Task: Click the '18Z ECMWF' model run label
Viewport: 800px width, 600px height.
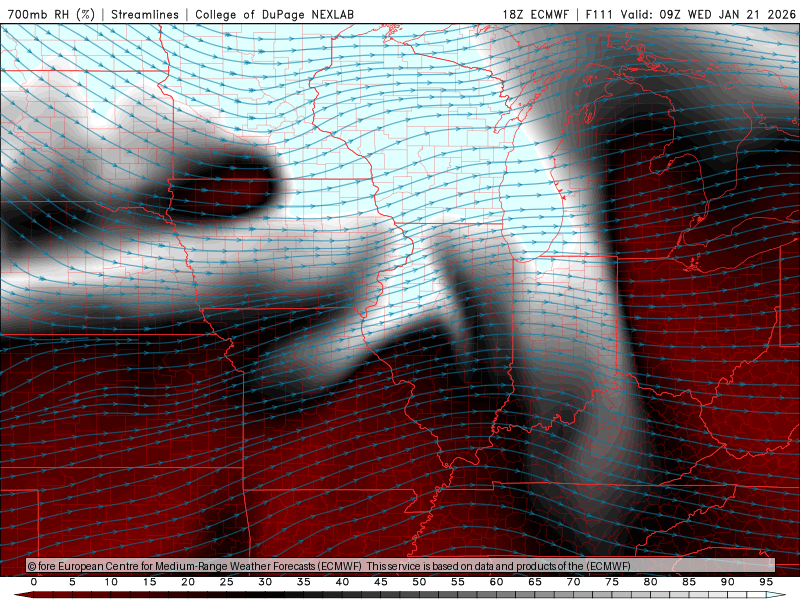Action: pos(535,14)
